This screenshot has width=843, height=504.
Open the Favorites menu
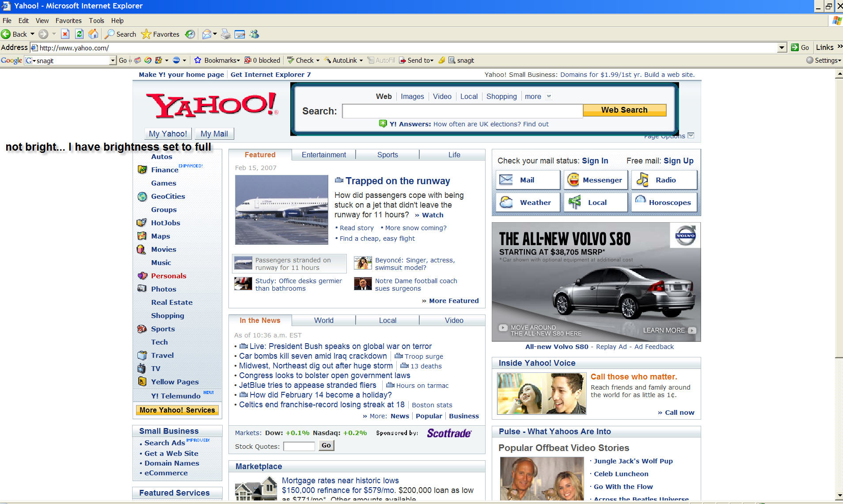(68, 20)
